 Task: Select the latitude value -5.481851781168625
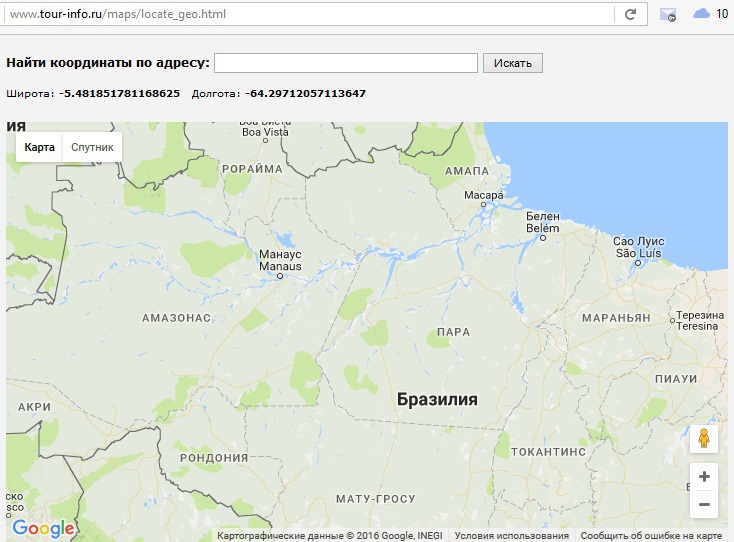point(119,93)
